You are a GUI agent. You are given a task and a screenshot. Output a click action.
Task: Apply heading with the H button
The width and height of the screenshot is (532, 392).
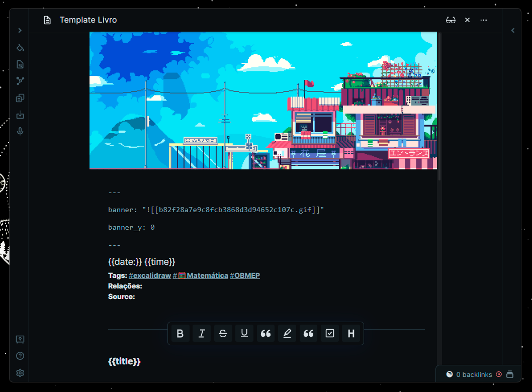pyautogui.click(x=351, y=334)
